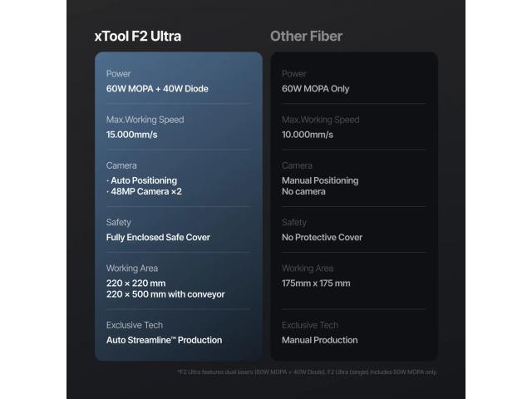This screenshot has height=399, width=532.
Task: Select the Auto Positioning bullet
Action: point(141,180)
